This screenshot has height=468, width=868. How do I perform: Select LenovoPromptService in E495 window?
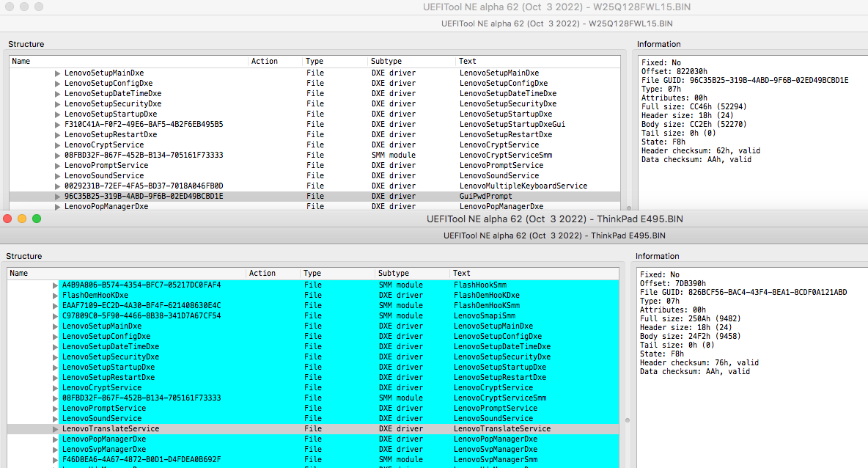313,408
